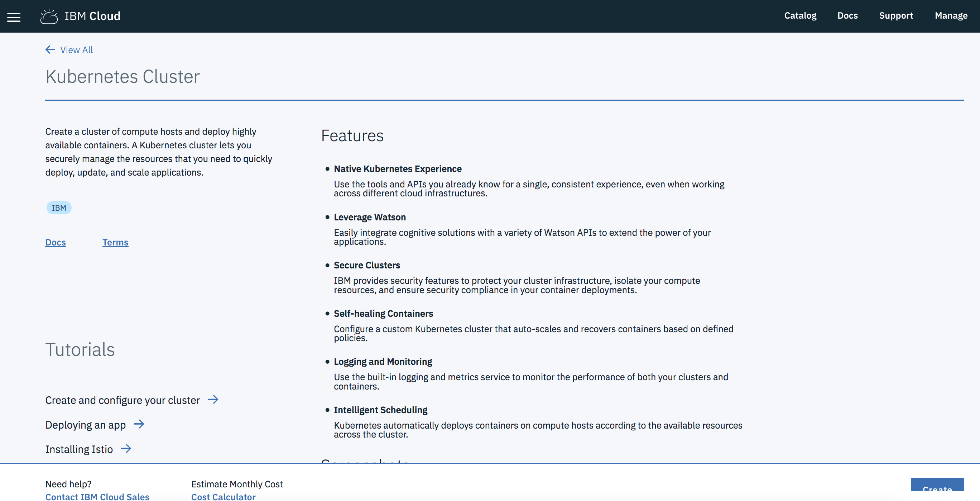Open the Deploying an app tutorial
This screenshot has height=501, width=980.
tap(86, 425)
